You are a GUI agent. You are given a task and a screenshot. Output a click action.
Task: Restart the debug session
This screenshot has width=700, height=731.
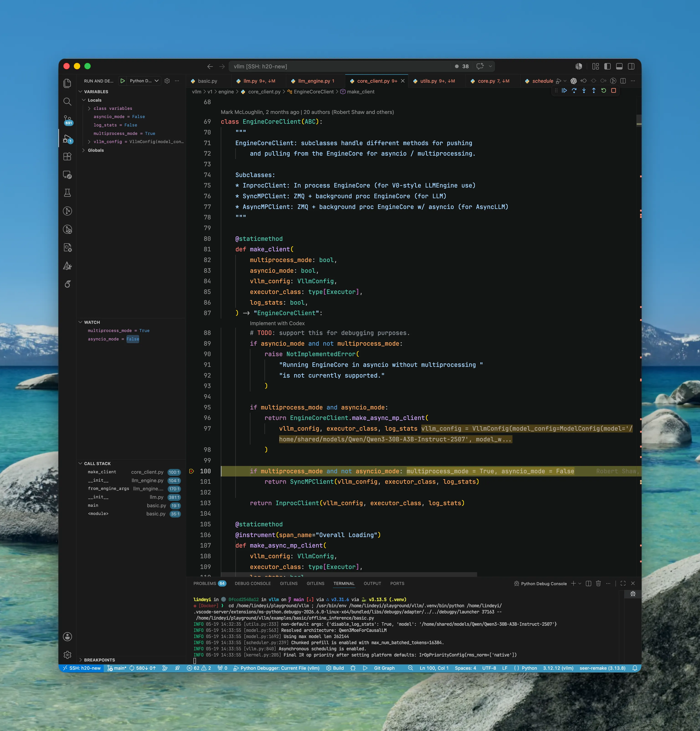(x=603, y=91)
